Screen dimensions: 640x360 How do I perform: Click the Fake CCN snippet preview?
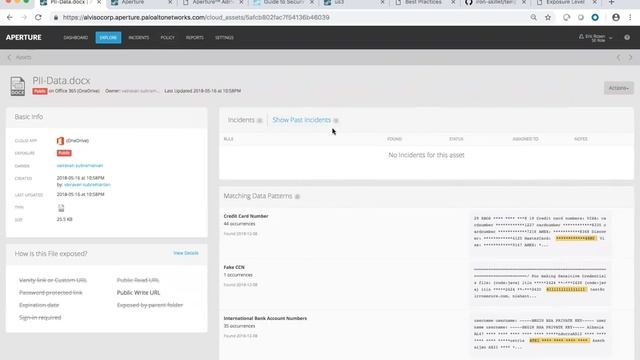pyautogui.click(x=540, y=283)
